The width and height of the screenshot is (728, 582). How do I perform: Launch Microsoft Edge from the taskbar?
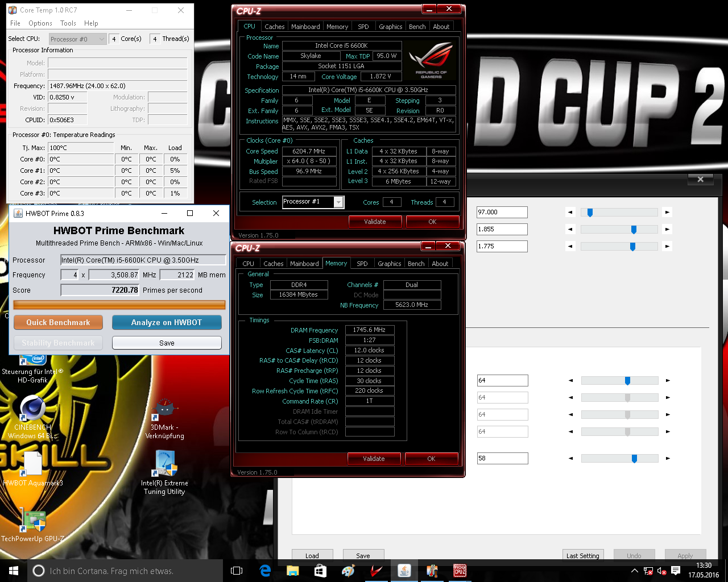click(265, 571)
